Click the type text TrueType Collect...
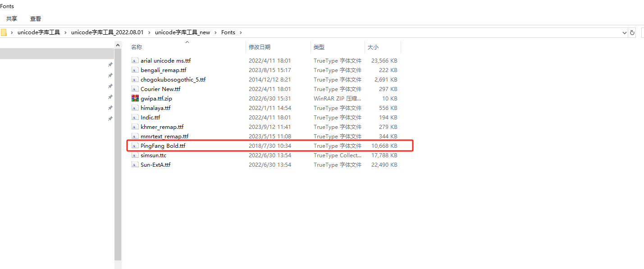Image resolution: width=644 pixels, height=269 pixels. point(338,155)
